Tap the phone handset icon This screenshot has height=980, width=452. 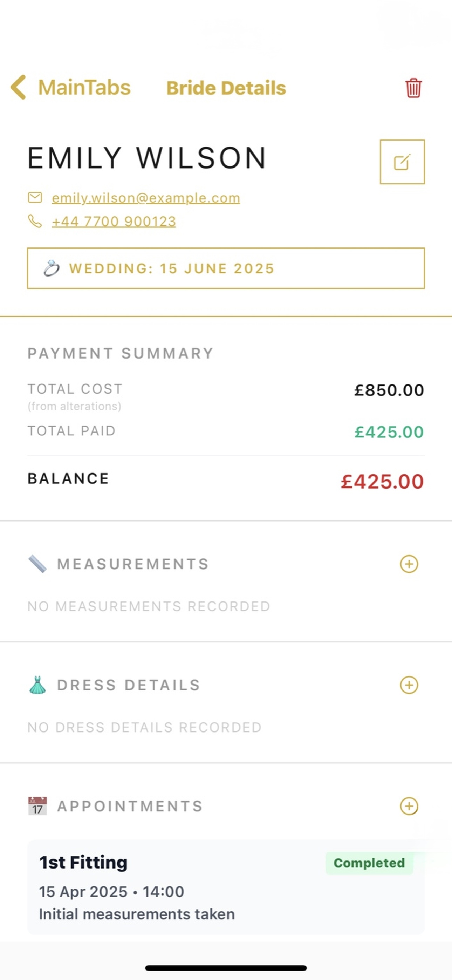[35, 221]
